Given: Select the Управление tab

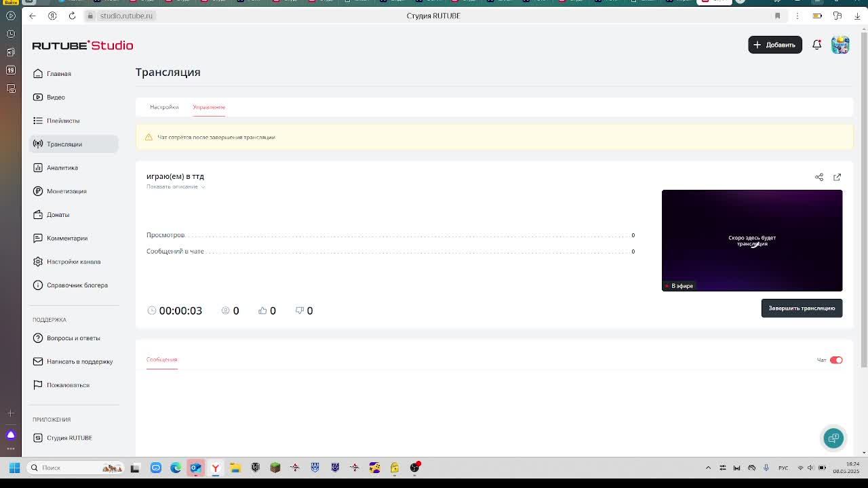Looking at the screenshot, I should tap(209, 107).
